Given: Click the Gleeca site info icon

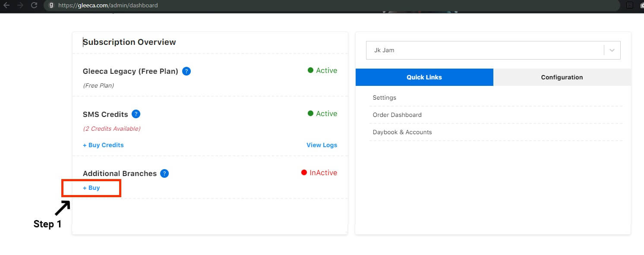Looking at the screenshot, I should [51, 6].
